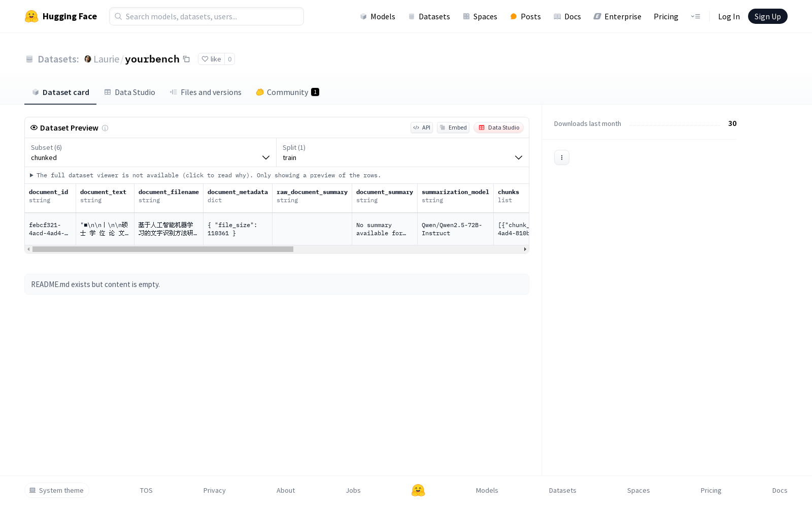This screenshot has height=508, width=812.
Task: Expand the Split train dropdown
Action: point(402,152)
